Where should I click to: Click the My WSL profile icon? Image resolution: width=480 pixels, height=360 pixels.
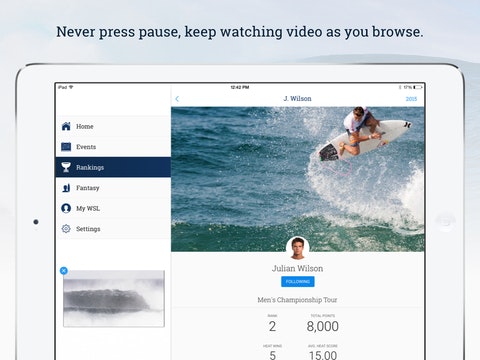click(x=66, y=208)
